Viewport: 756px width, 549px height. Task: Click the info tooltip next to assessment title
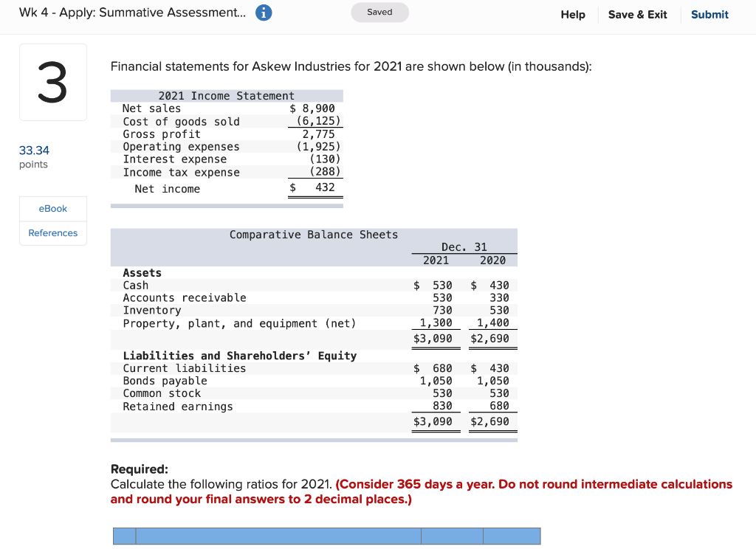point(266,13)
